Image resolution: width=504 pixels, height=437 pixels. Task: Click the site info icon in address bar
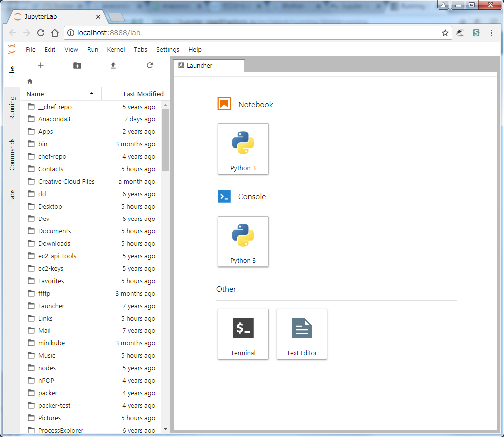pyautogui.click(x=70, y=33)
